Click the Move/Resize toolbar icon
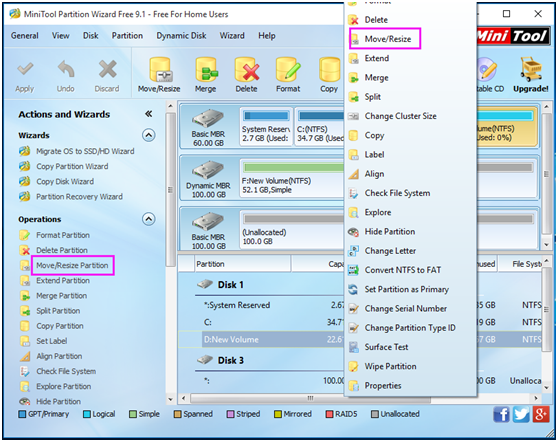Viewport: 558px width, 442px height. 160,69
